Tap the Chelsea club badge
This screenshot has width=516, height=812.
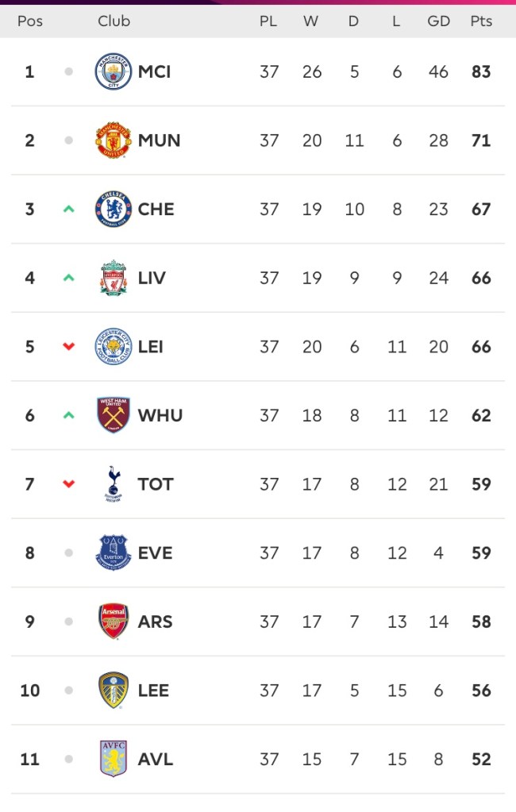pyautogui.click(x=113, y=210)
